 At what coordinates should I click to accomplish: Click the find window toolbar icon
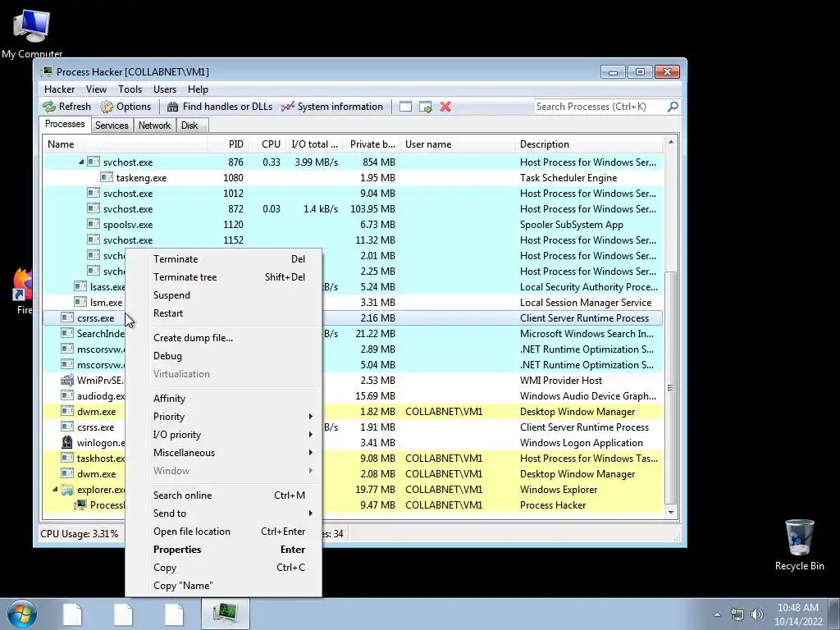[405, 107]
